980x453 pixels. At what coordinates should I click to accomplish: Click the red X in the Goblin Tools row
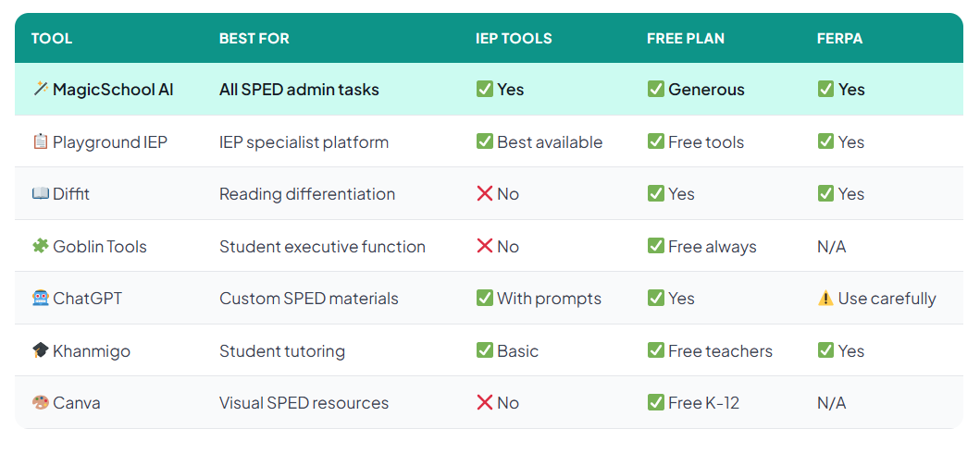(484, 247)
